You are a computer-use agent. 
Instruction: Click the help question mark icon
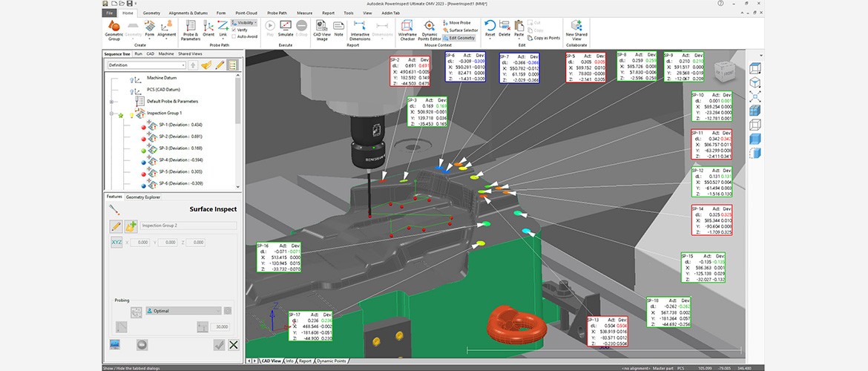point(721,3)
